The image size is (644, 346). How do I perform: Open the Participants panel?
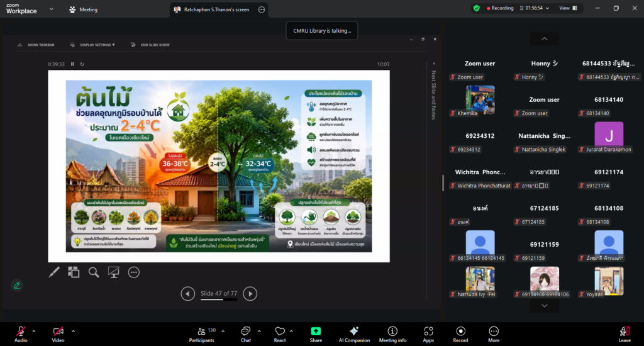click(x=202, y=334)
